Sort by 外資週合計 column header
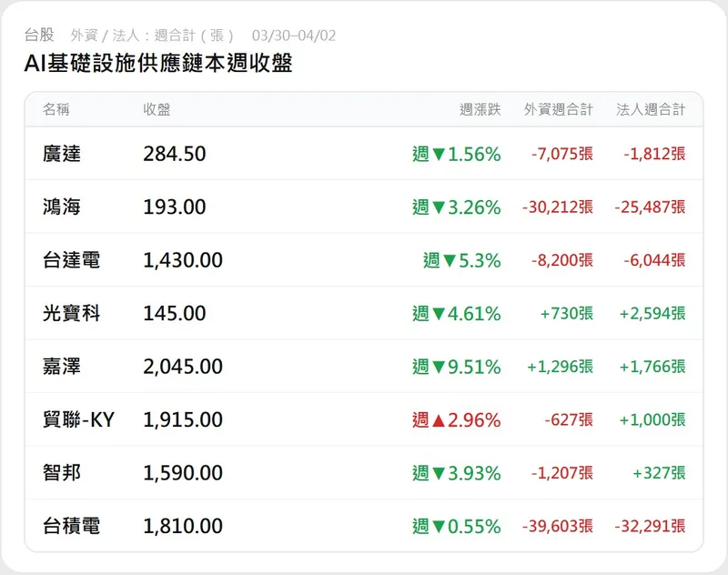The width and height of the screenshot is (728, 575). tap(558, 109)
